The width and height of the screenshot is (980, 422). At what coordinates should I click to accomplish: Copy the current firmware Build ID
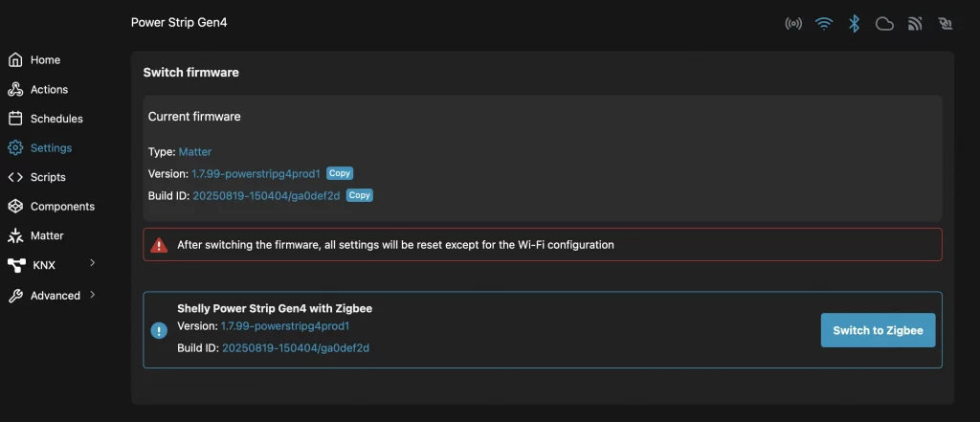click(x=359, y=195)
